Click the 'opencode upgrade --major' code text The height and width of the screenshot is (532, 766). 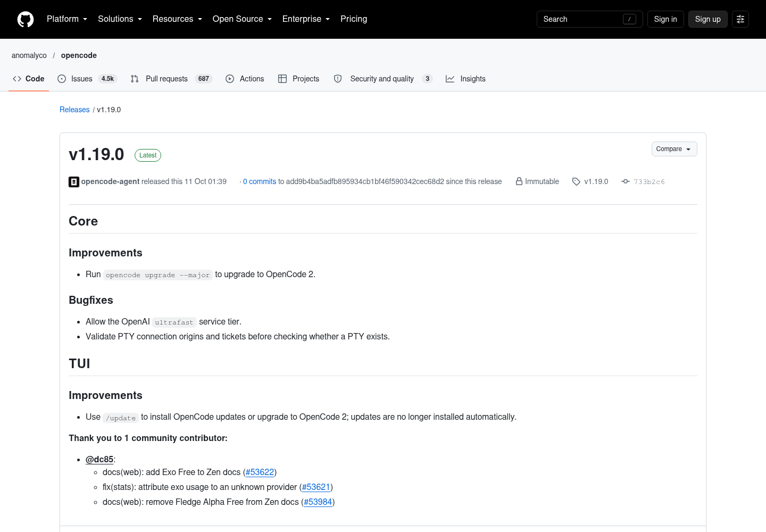click(158, 275)
